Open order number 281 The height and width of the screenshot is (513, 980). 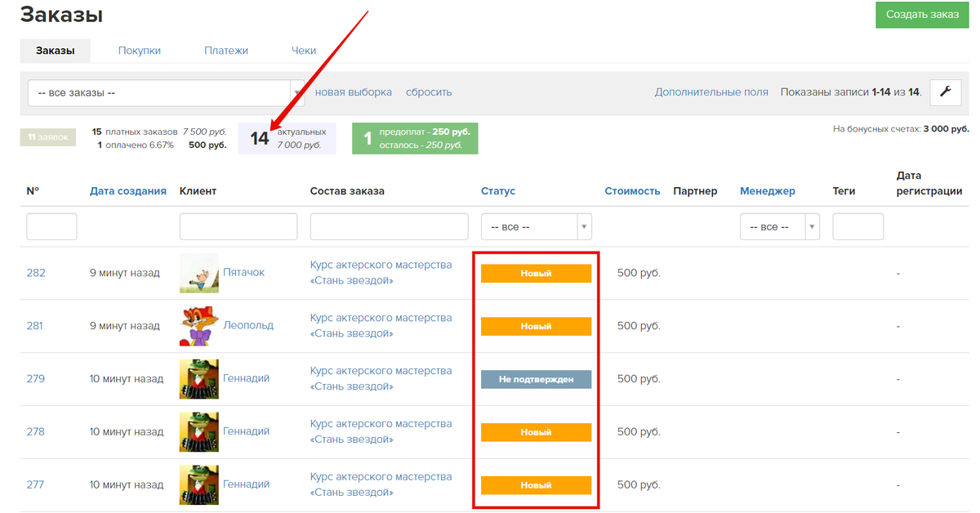pyautogui.click(x=35, y=326)
